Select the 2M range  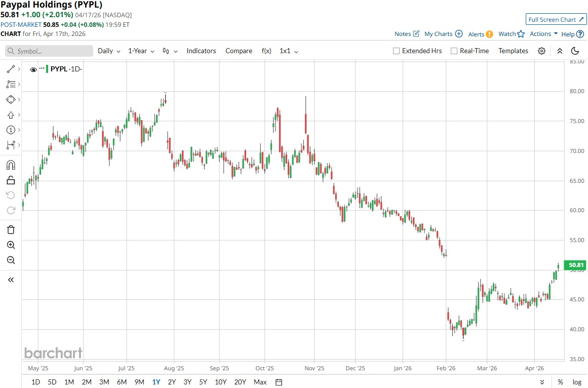pos(87,382)
